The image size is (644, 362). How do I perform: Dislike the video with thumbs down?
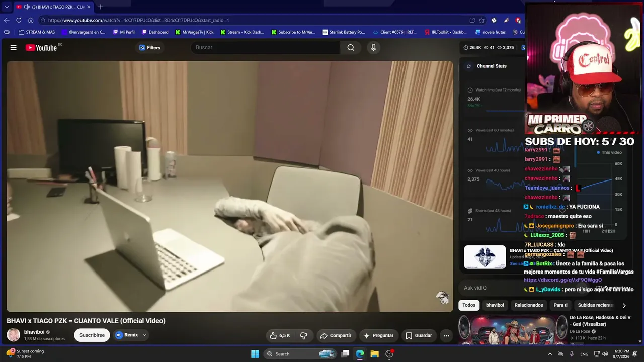click(303, 335)
